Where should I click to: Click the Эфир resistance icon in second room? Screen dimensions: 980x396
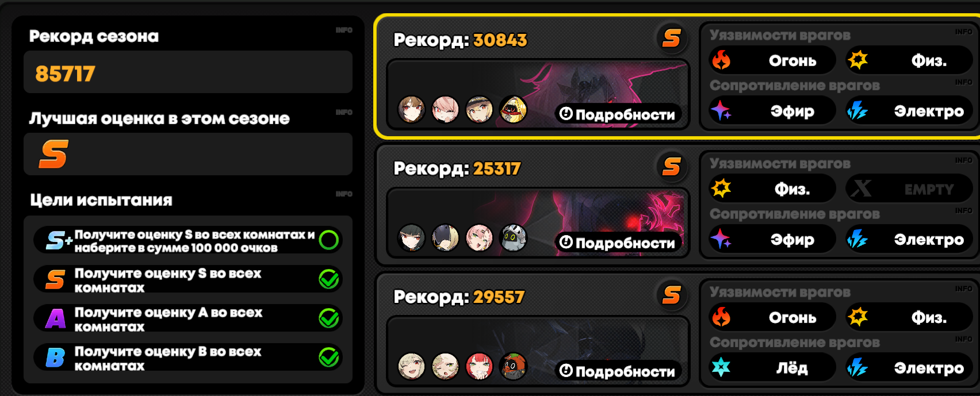(x=721, y=239)
